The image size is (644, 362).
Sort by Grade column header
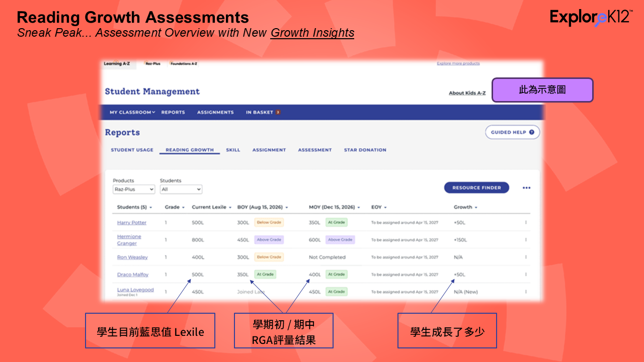point(175,207)
